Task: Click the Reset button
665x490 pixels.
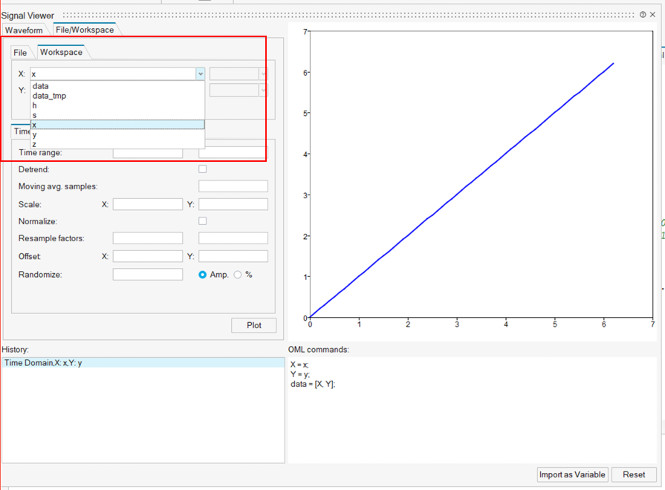Action: pyautogui.click(x=634, y=474)
